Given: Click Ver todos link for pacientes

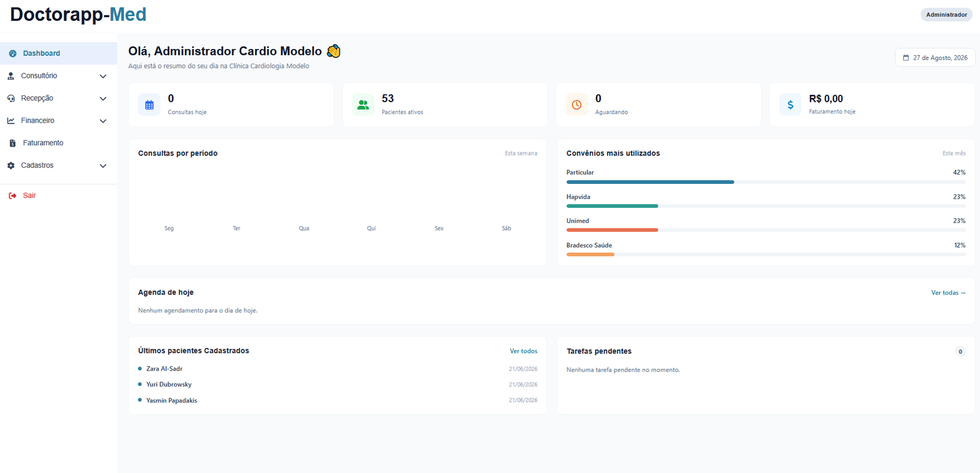Looking at the screenshot, I should [524, 351].
